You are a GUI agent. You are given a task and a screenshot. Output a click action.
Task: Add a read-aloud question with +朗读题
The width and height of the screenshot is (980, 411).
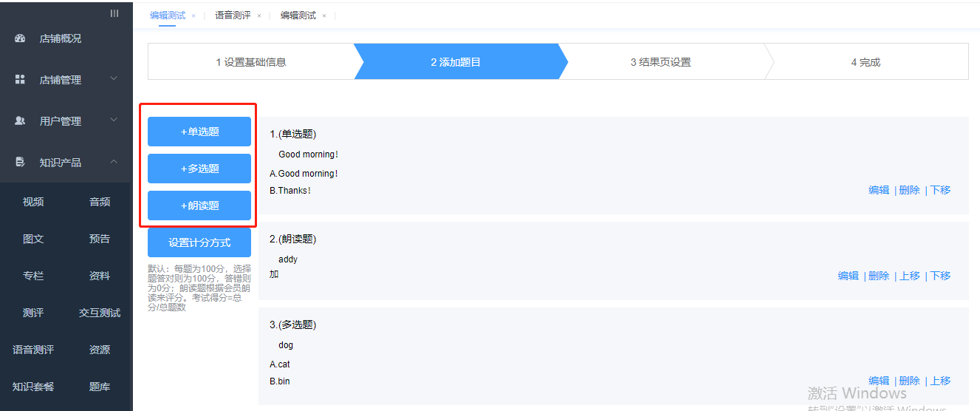coord(199,205)
